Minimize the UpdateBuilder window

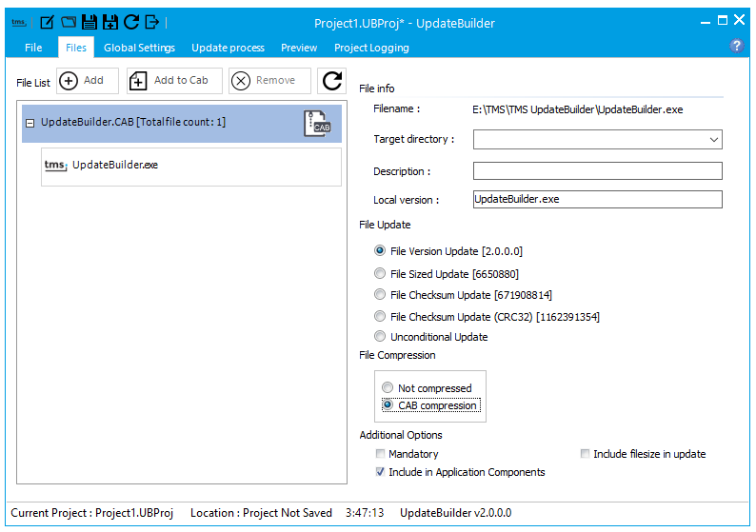[x=706, y=21]
